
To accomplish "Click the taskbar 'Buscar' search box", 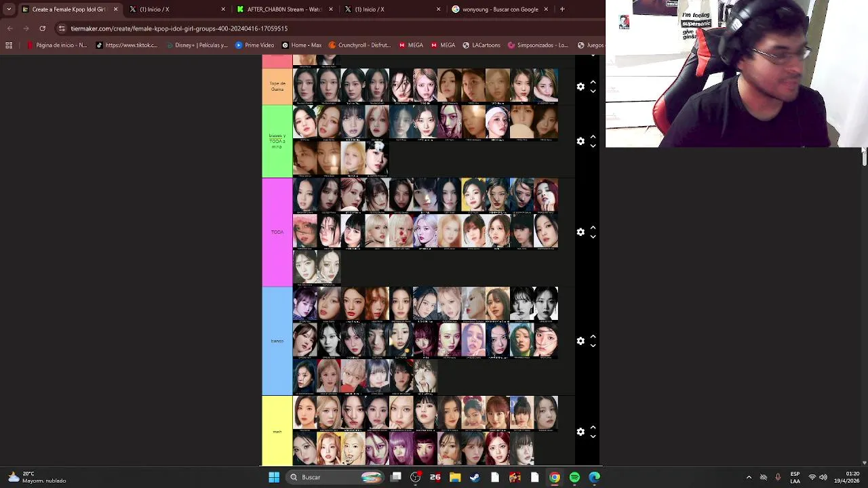I will (x=336, y=477).
